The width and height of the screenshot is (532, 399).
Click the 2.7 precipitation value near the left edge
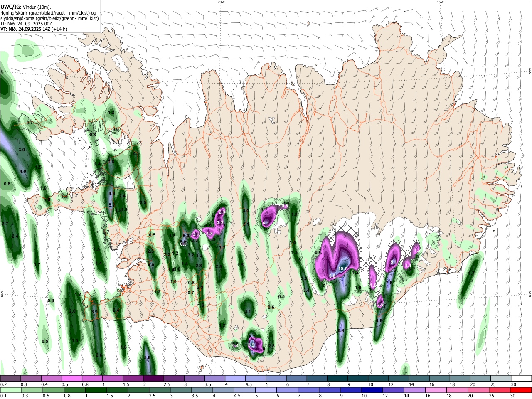click(5, 224)
